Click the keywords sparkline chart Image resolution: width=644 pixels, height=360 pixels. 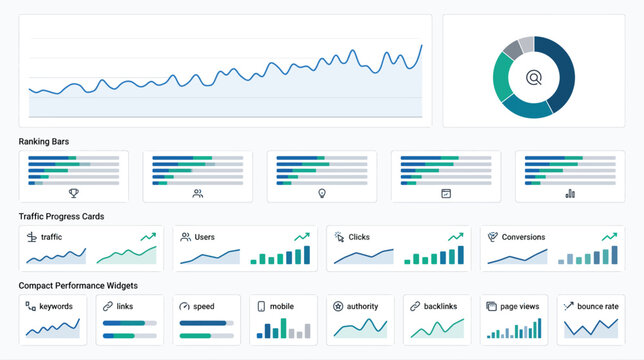[x=53, y=328]
